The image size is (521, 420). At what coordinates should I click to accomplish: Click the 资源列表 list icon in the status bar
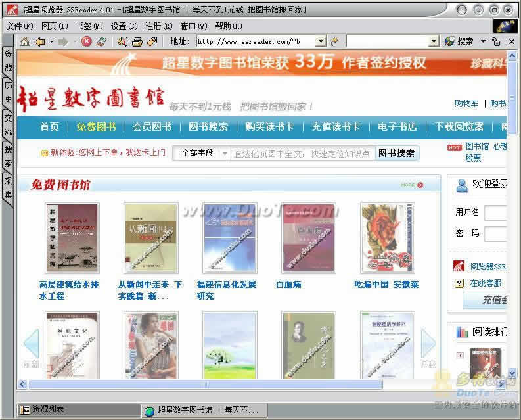24,410
